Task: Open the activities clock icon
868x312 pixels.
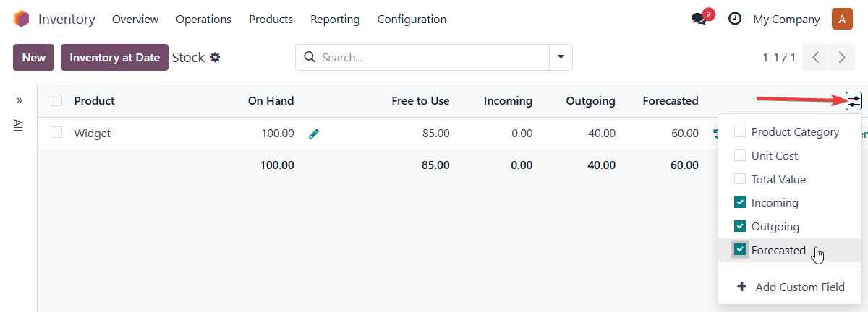Action: tap(735, 19)
